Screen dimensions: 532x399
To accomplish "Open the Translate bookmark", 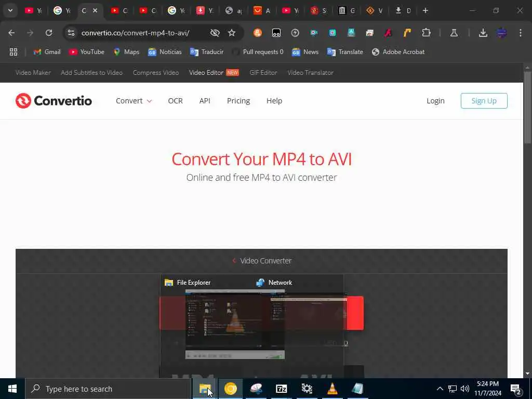I will coord(345,52).
